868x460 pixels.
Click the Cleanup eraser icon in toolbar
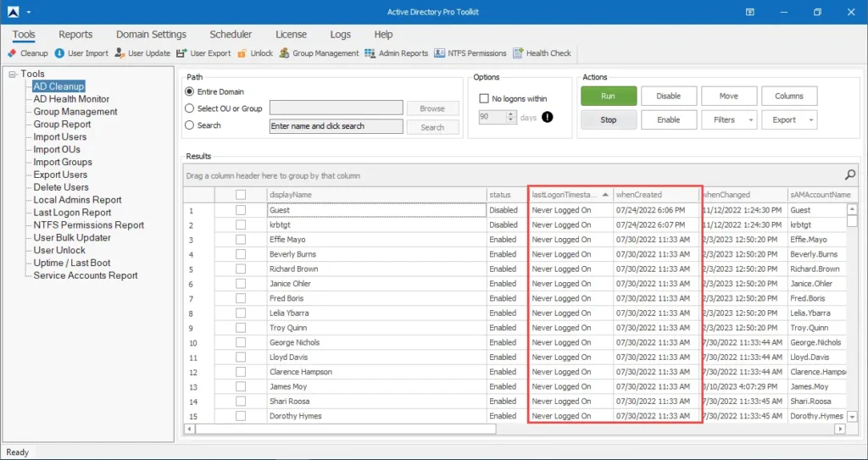pyautogui.click(x=12, y=53)
